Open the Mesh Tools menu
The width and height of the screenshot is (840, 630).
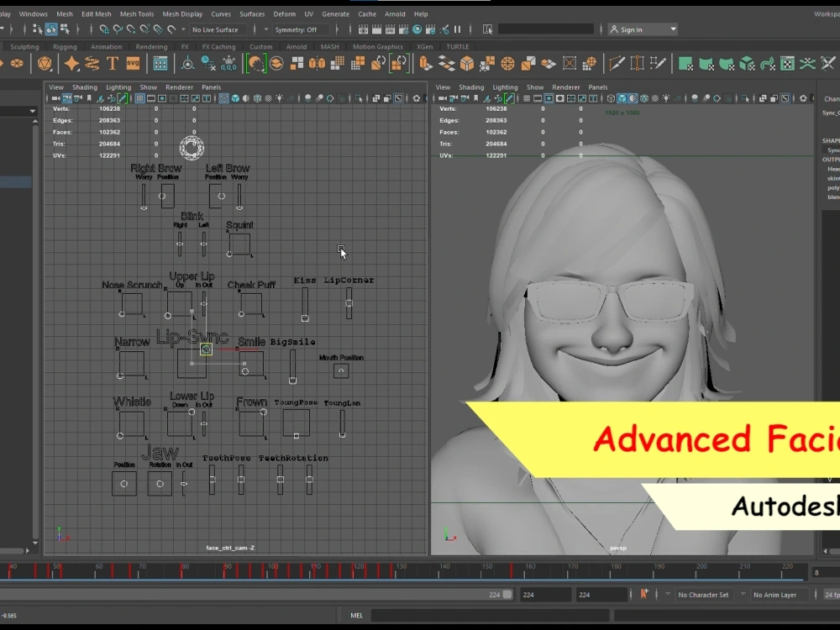point(136,13)
